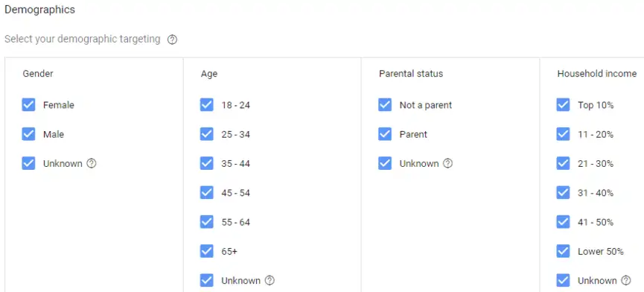The image size is (644, 292).
Task: Uncheck the Not a parent checkbox
Action: [x=385, y=105]
